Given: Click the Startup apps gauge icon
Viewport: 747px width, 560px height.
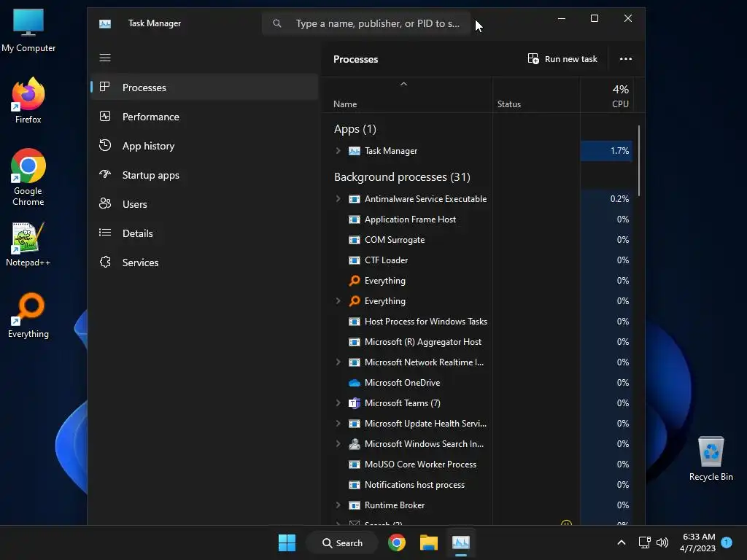Looking at the screenshot, I should point(105,174).
